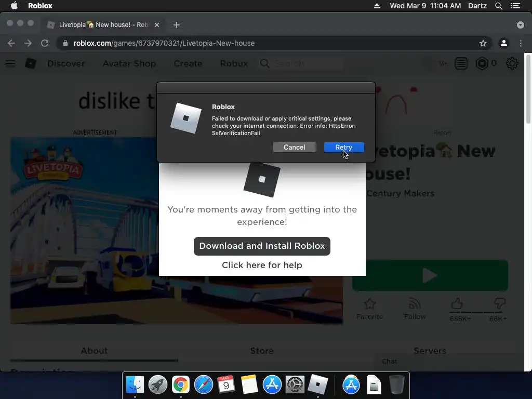Click the page vertical scrollbar
The image size is (532, 399).
click(528, 90)
